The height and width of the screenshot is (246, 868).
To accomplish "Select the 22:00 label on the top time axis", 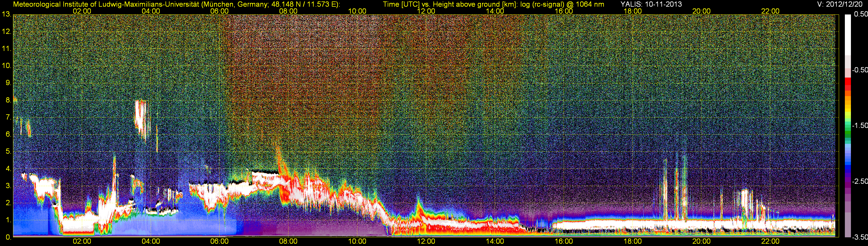I will tap(770, 11).
